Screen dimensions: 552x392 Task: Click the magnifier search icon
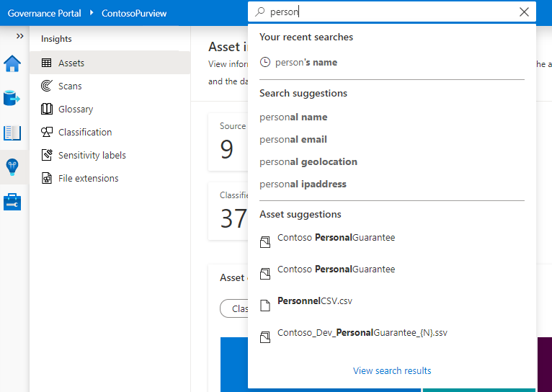coord(260,12)
